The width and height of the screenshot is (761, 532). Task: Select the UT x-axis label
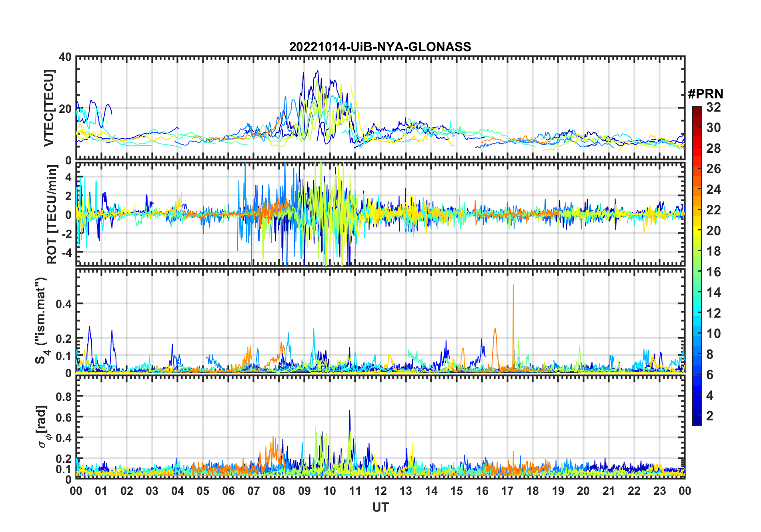tap(380, 508)
